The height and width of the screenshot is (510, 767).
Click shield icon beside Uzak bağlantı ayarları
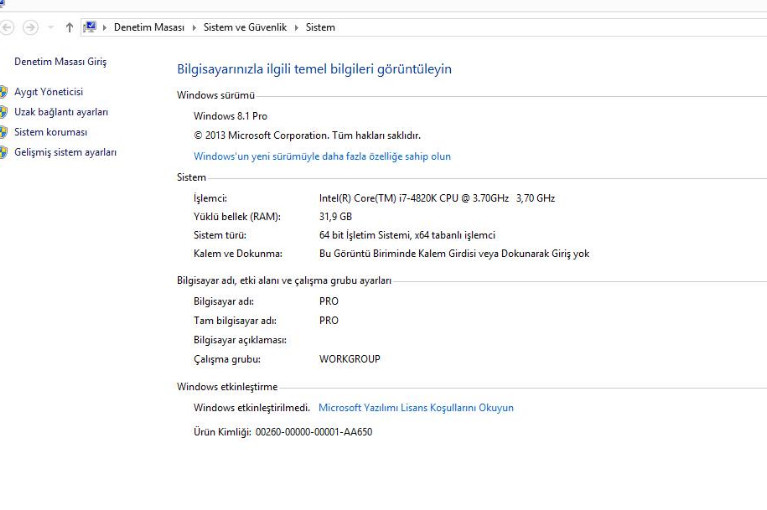[x=3, y=112]
